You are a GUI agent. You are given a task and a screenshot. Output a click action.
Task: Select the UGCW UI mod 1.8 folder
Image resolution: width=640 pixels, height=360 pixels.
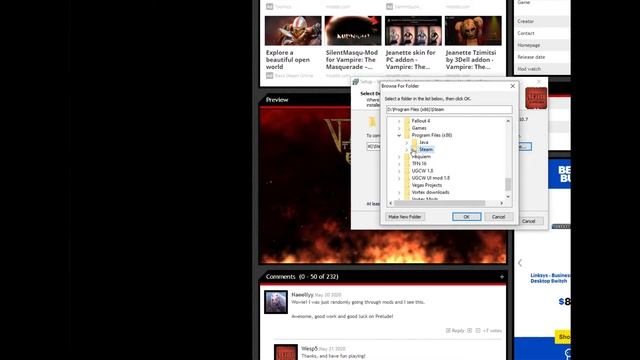(431, 178)
